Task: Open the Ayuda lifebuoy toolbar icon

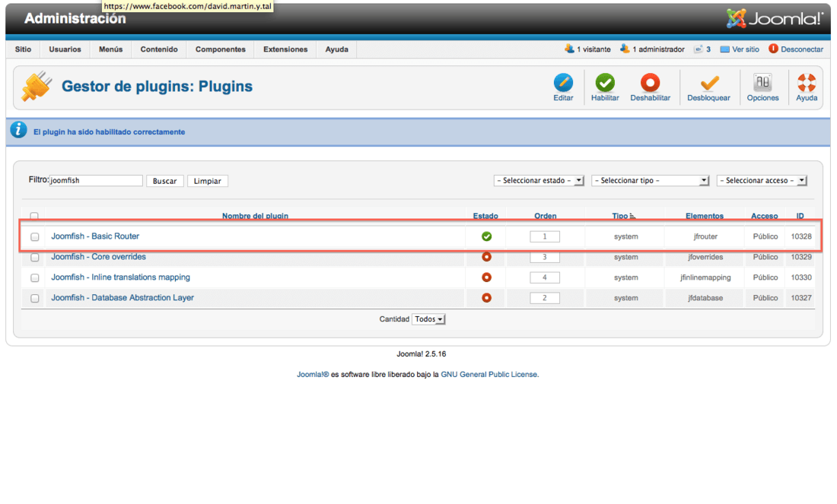Action: pyautogui.click(x=807, y=83)
